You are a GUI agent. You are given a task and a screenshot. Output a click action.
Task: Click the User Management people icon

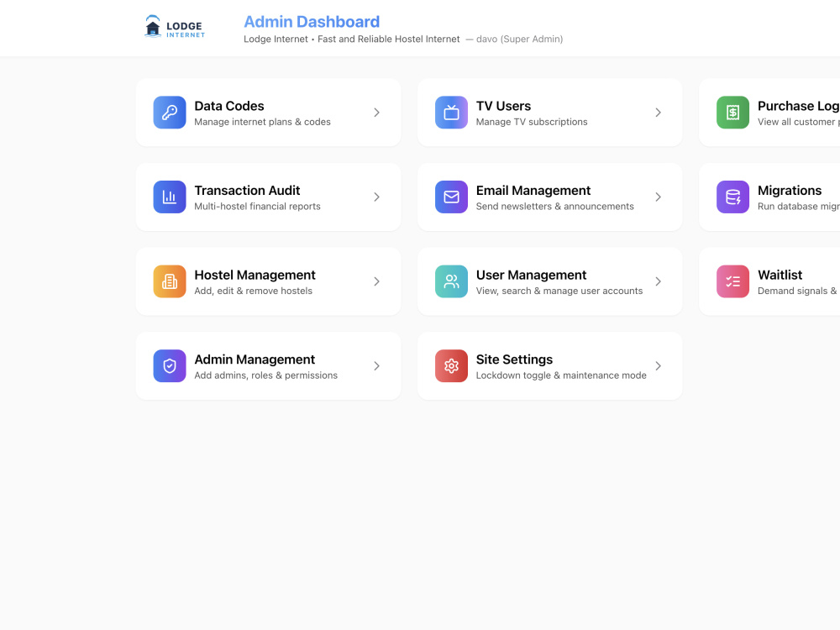point(452,281)
